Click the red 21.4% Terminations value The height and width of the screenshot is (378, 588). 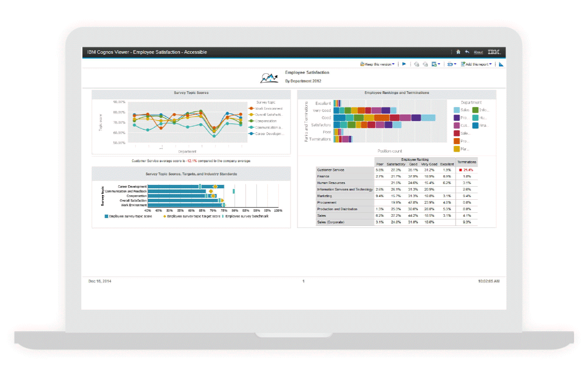(x=467, y=170)
